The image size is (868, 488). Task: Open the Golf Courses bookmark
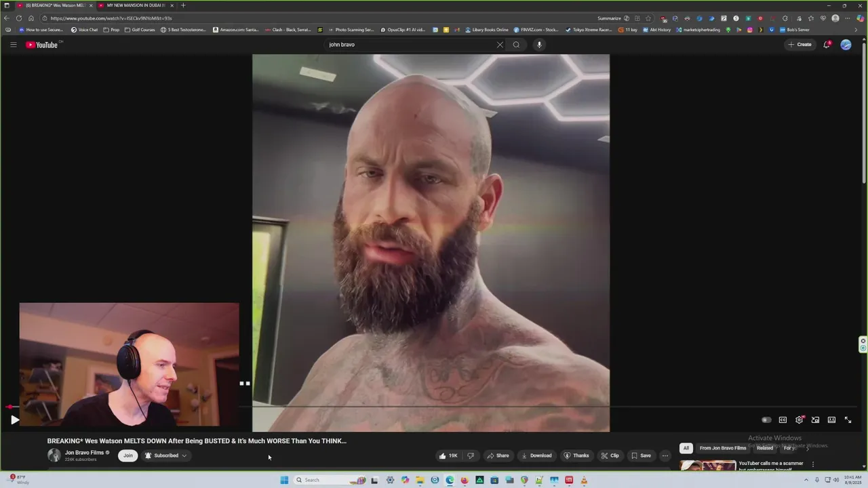[139, 30]
